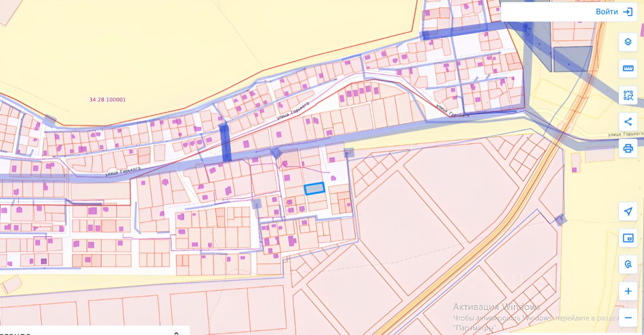Open the map layers panel
The height and width of the screenshot is (335, 644).
click(628, 42)
